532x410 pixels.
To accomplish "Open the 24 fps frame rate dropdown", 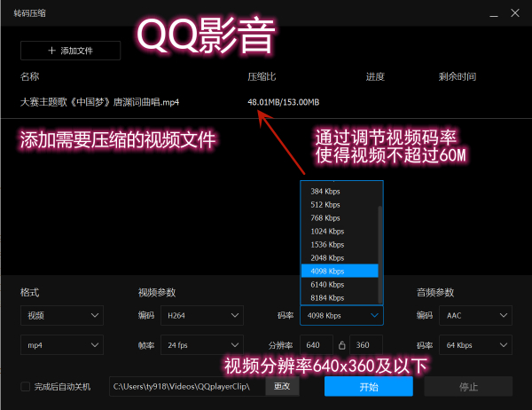I will pos(202,345).
